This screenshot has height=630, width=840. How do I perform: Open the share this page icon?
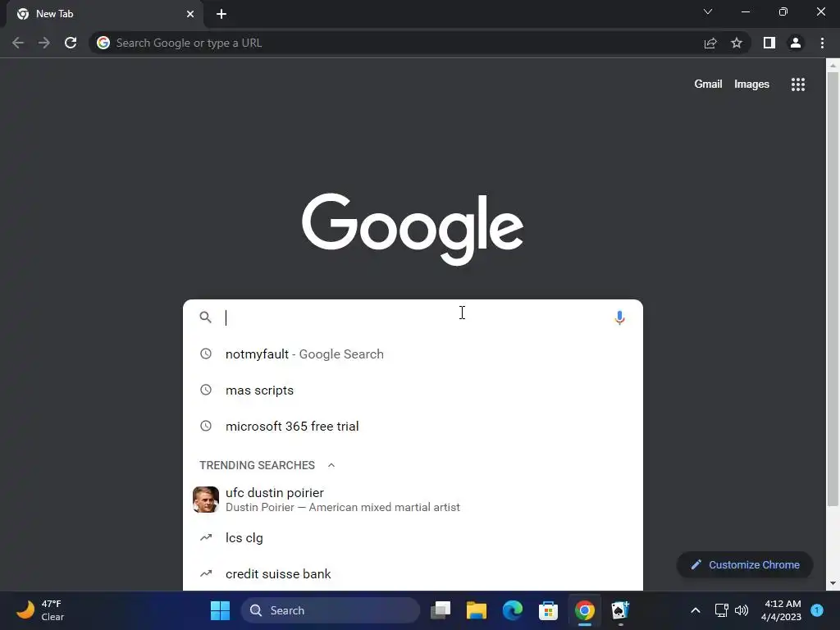click(710, 43)
